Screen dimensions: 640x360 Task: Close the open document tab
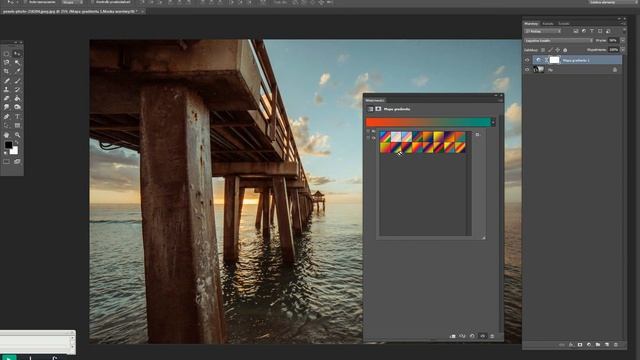142,11
